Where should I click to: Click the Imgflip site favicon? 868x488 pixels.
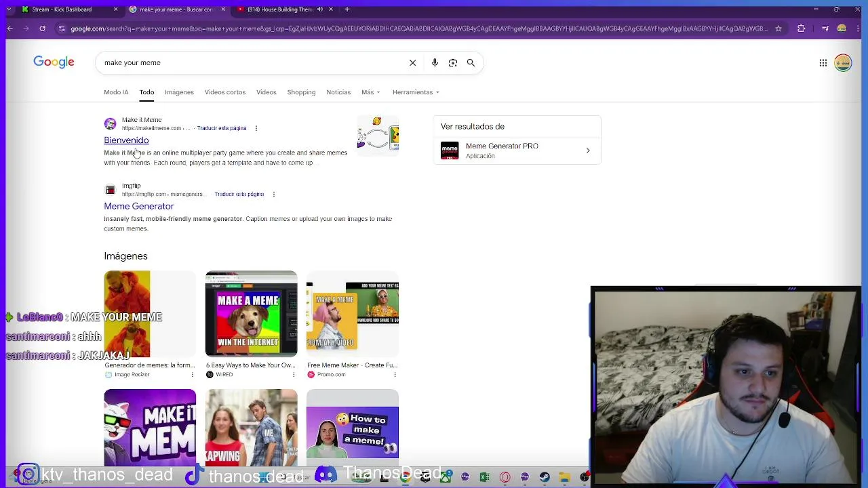click(x=110, y=190)
